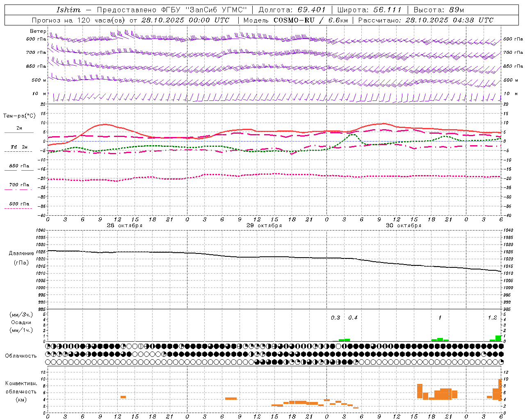
Task: Click the "2м" temperature legend entry
Action: (19, 128)
